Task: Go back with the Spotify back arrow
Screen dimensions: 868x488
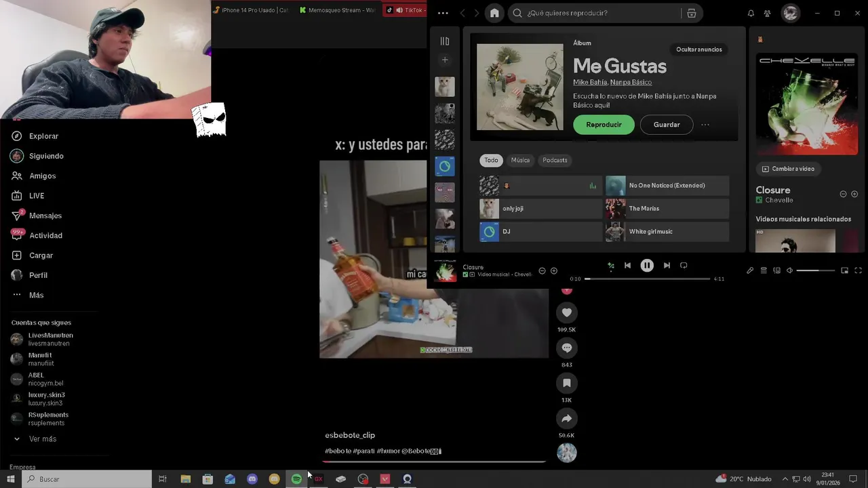Action: coord(462,13)
